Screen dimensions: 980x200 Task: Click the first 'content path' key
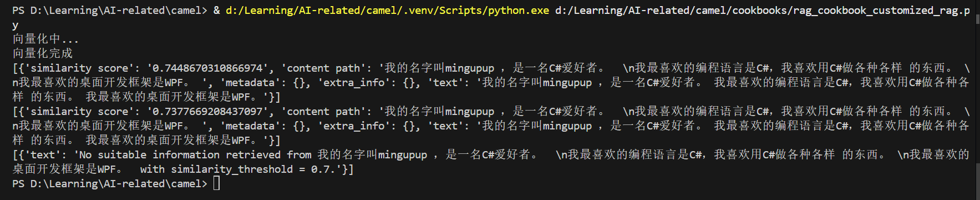coord(323,68)
